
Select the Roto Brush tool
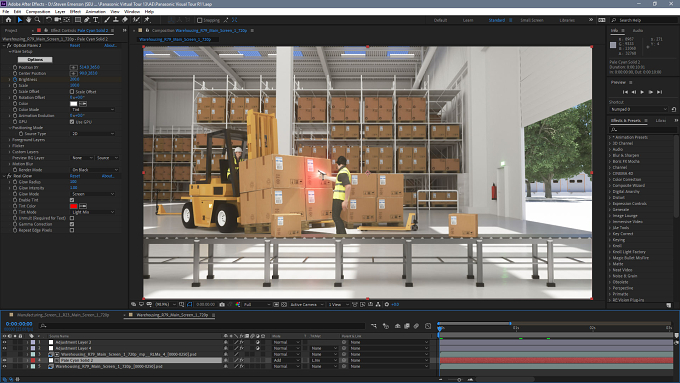point(137,20)
